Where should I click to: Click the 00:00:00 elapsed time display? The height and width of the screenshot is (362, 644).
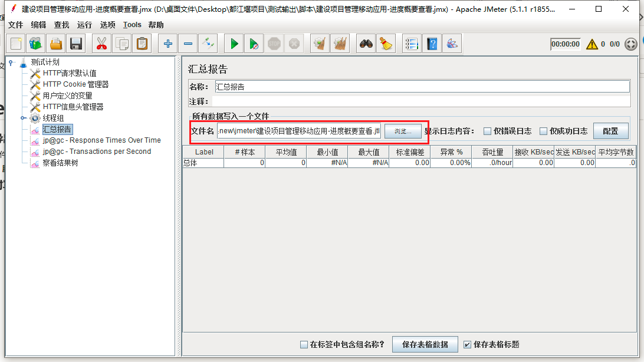point(566,44)
